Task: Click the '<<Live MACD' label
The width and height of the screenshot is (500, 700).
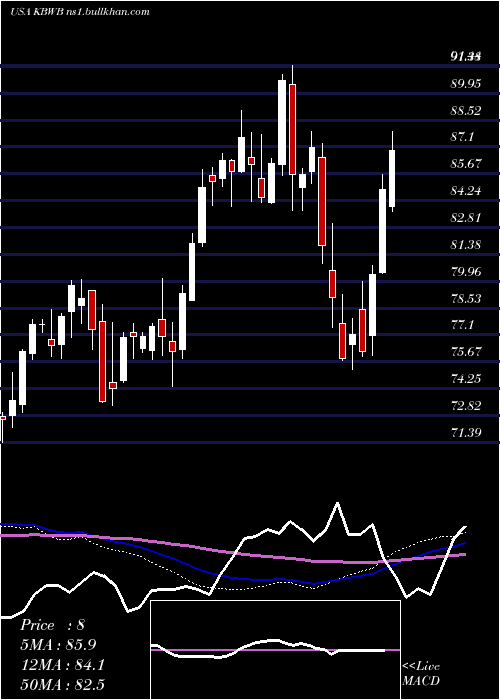Action: 421,673
